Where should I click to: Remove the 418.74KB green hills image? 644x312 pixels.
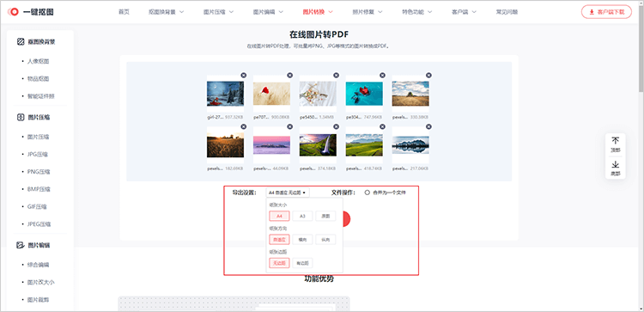(x=382, y=126)
